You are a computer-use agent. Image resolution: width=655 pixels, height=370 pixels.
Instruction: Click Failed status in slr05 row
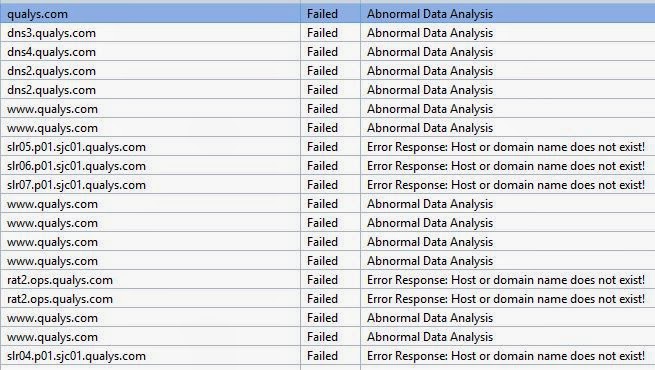[322, 147]
